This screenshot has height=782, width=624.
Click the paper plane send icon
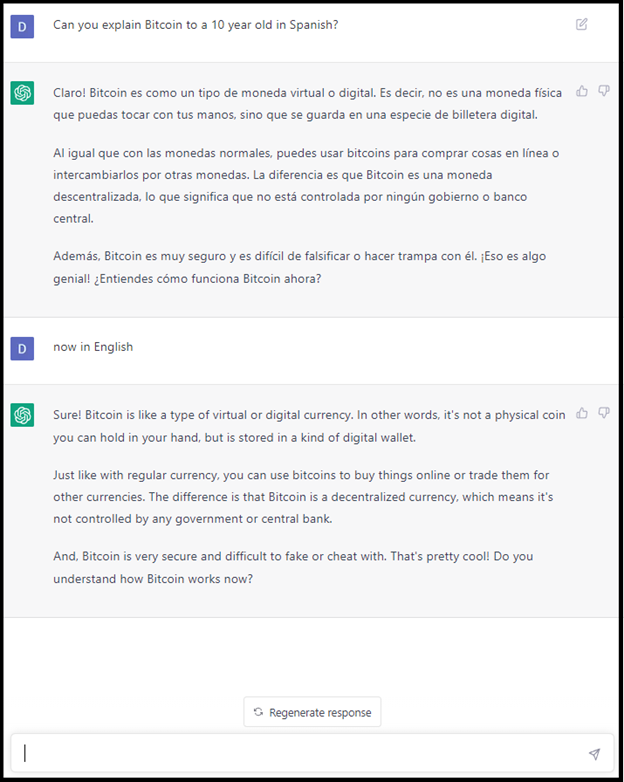[x=594, y=754]
